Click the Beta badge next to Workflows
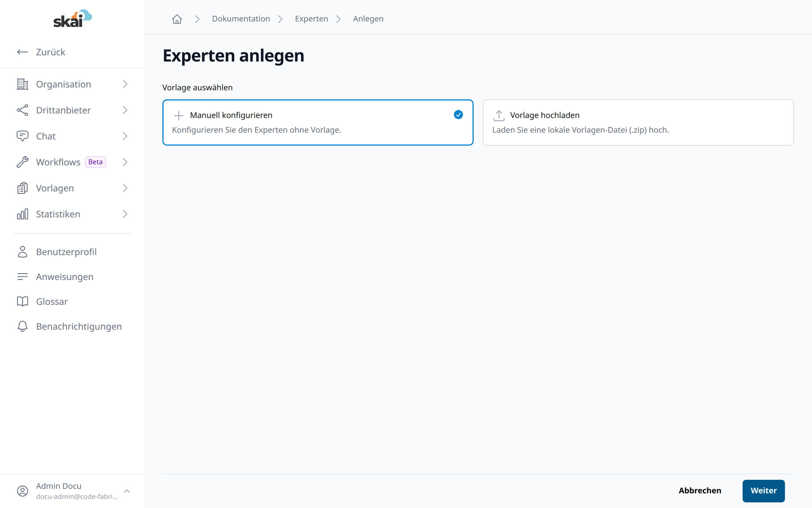Viewport: 812px width, 508px height. click(95, 162)
